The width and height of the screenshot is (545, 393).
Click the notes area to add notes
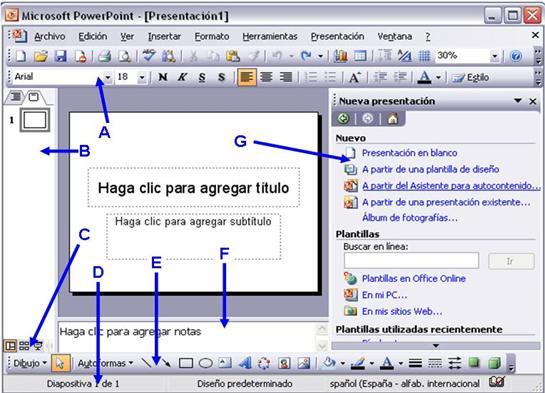[x=188, y=336]
